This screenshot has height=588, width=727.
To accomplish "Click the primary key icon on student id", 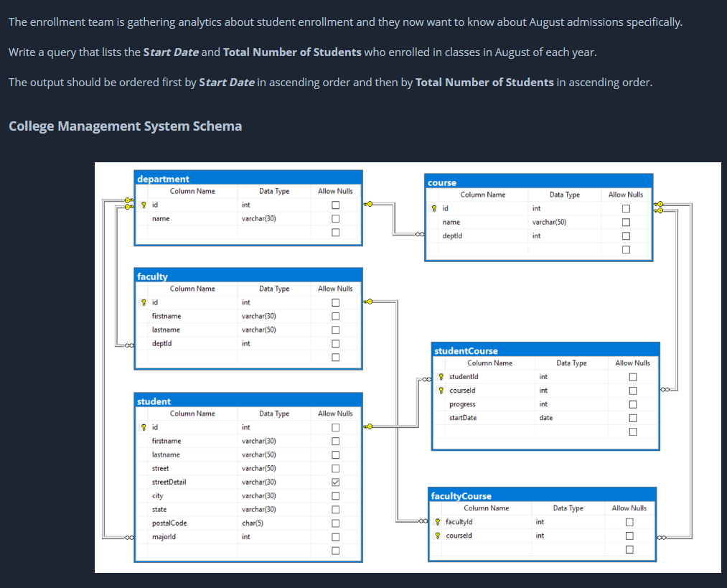I will (x=144, y=426).
